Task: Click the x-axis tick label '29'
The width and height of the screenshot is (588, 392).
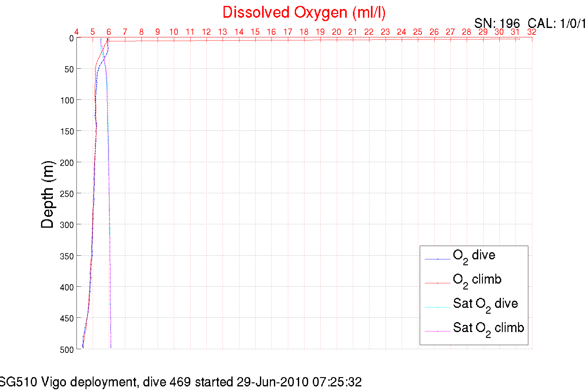Action: coord(483,32)
